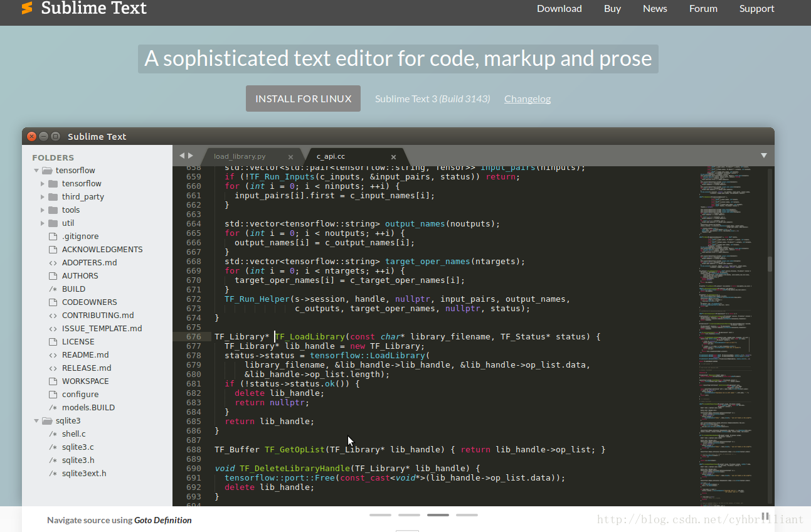Viewport: 811px width, 532px height.
Task: Click line number 676 in gutter
Action: pos(193,337)
